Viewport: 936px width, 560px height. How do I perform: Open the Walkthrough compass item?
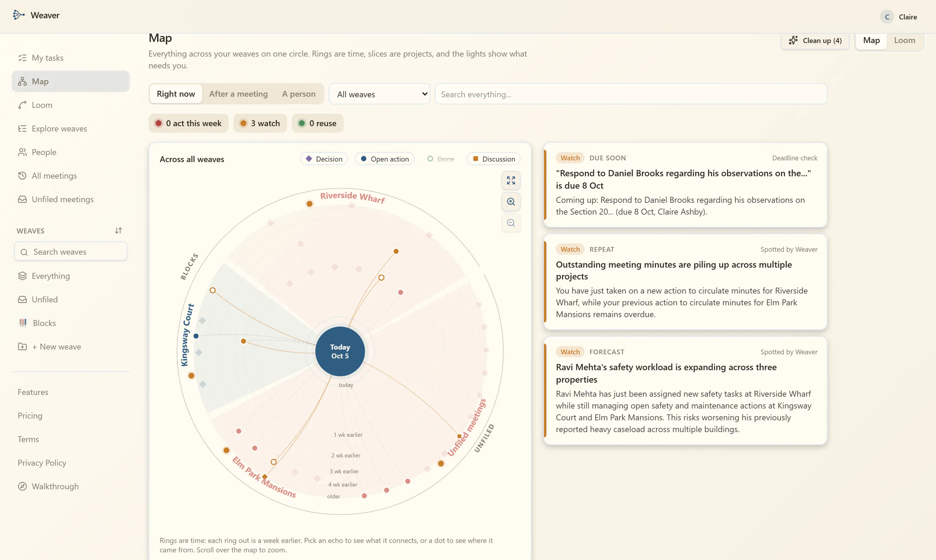[48, 486]
